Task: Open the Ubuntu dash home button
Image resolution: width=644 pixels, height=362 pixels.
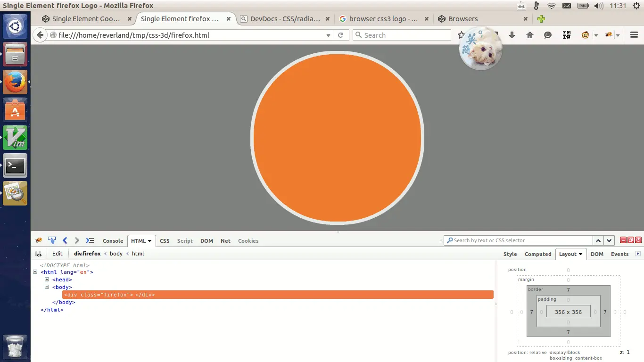Action: (x=15, y=26)
